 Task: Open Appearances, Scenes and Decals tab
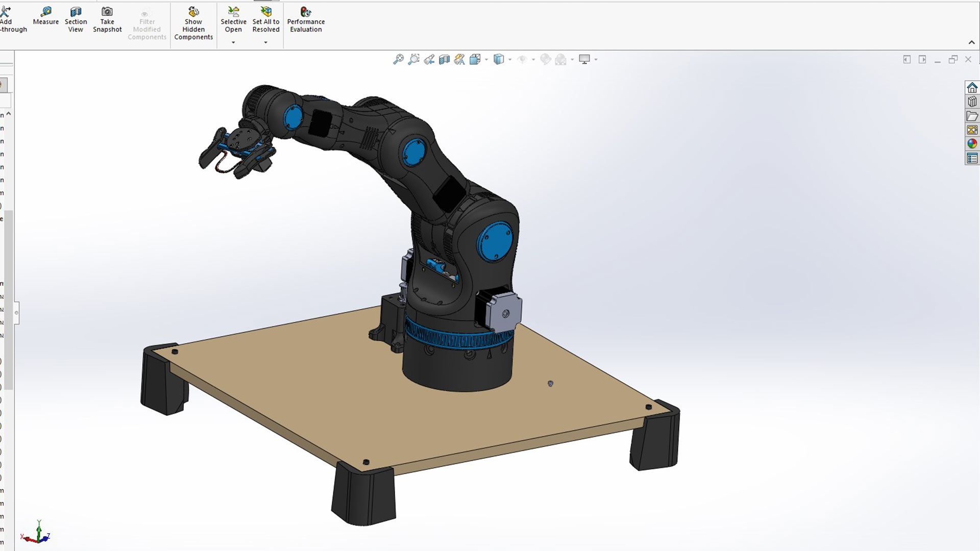click(x=972, y=144)
